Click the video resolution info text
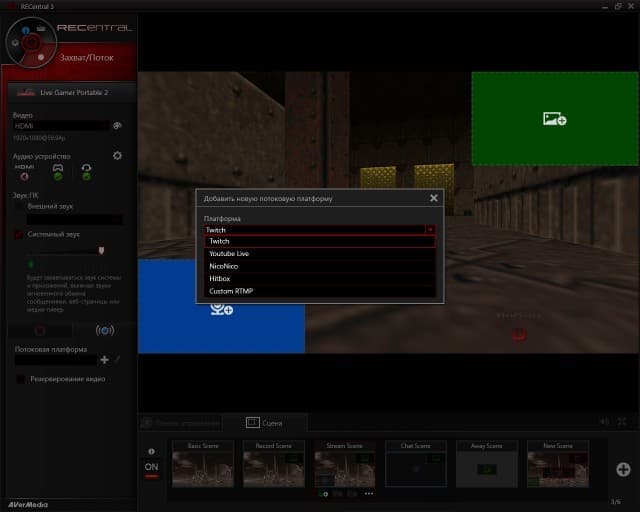Image resolution: width=640 pixels, height=512 pixels. click(39, 138)
